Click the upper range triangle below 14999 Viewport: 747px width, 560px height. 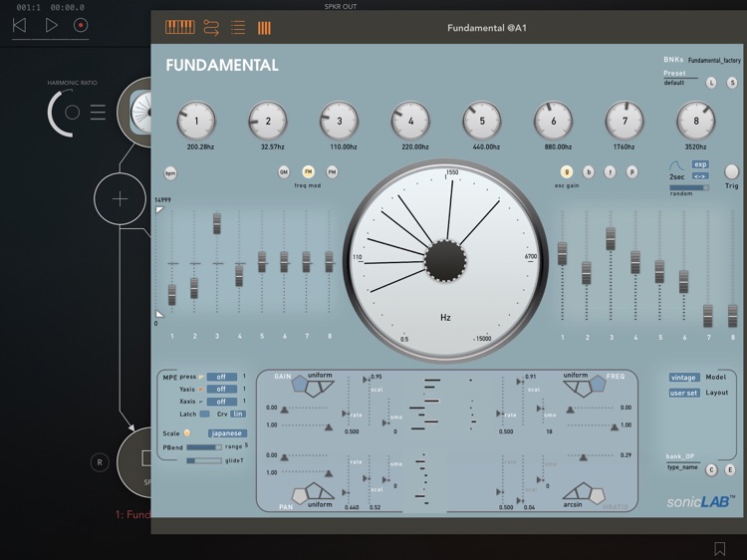[159, 209]
